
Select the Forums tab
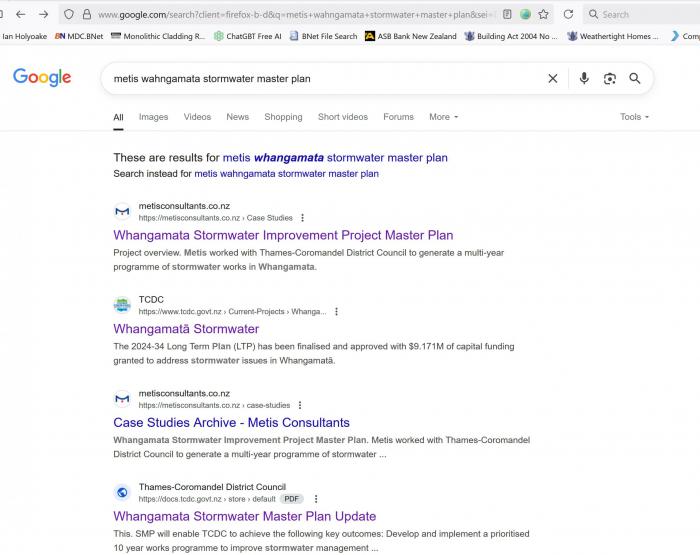(398, 117)
